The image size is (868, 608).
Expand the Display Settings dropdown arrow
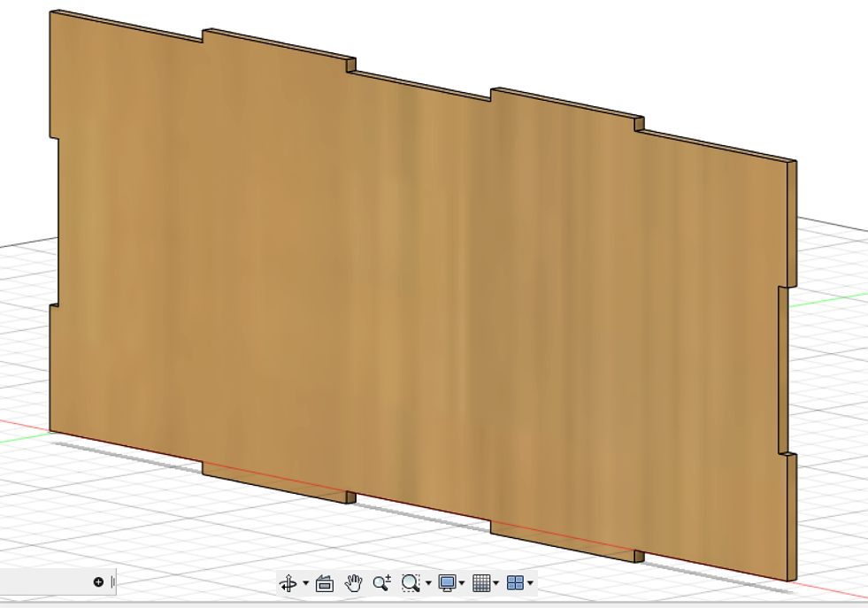pyautogui.click(x=462, y=583)
